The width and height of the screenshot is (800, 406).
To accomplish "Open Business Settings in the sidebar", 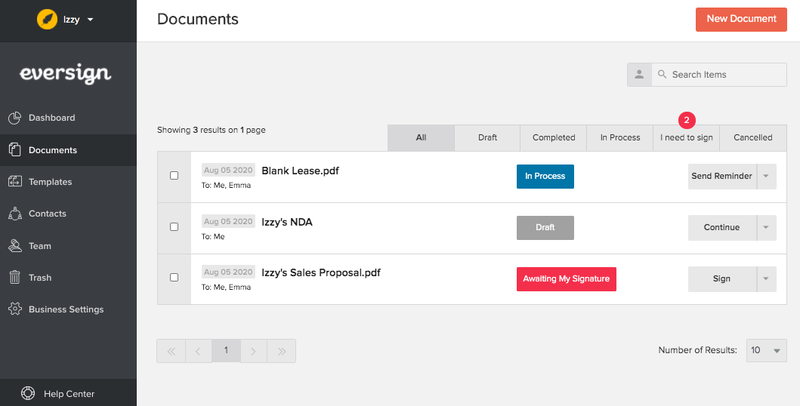I will coord(68,309).
